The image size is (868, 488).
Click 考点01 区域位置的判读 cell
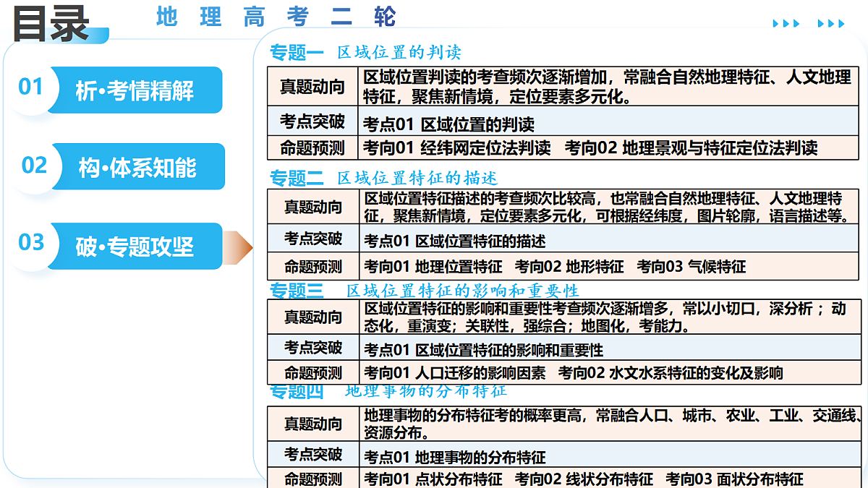609,121
